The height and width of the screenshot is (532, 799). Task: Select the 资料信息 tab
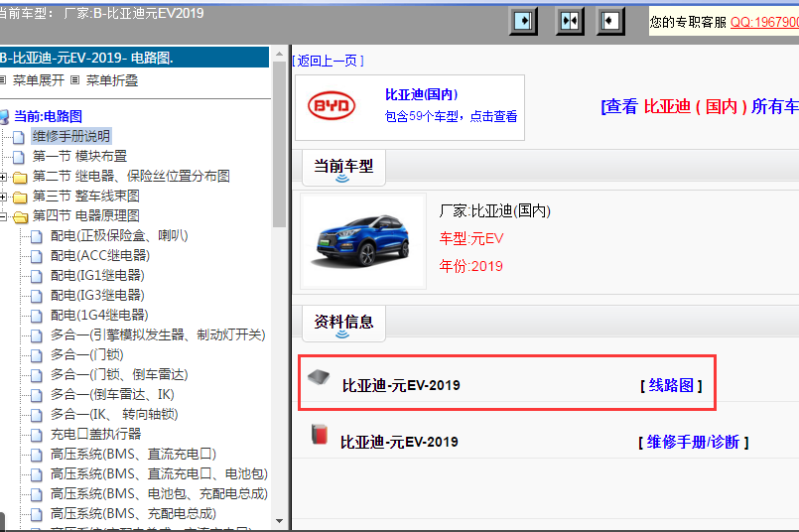click(343, 324)
